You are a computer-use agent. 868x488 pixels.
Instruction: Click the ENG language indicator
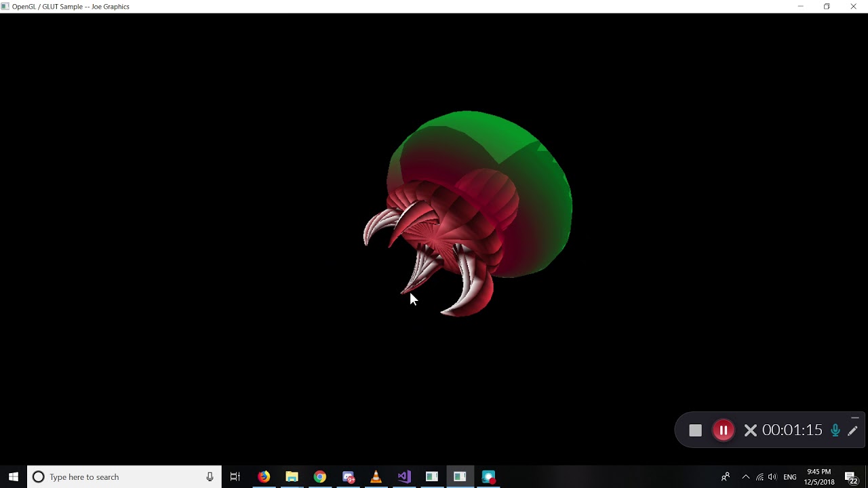(790, 477)
